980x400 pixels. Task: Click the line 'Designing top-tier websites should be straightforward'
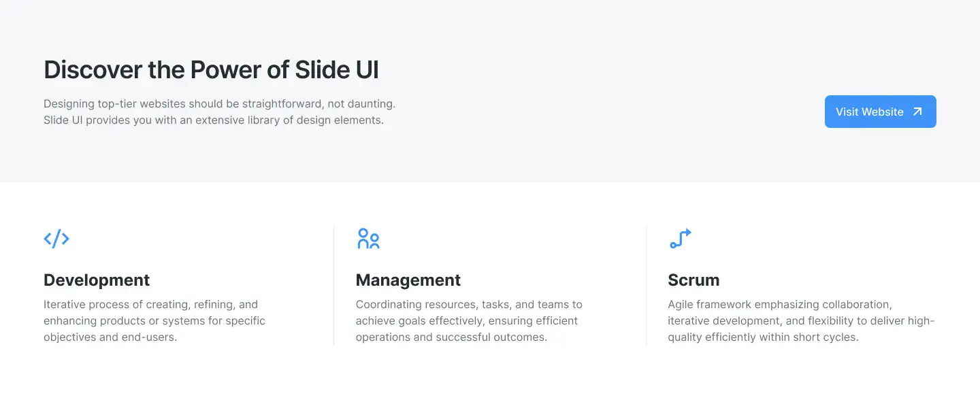[219, 104]
